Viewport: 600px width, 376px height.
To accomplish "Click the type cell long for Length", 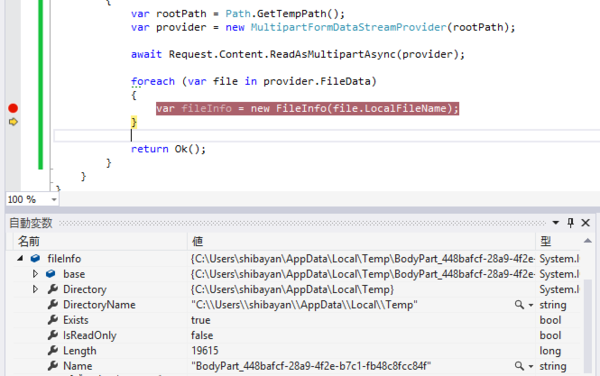I will [x=550, y=351].
